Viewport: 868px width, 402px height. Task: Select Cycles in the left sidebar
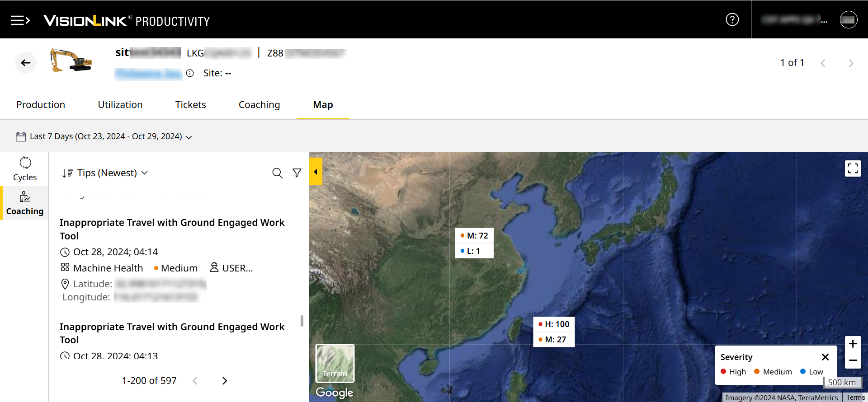point(25,169)
